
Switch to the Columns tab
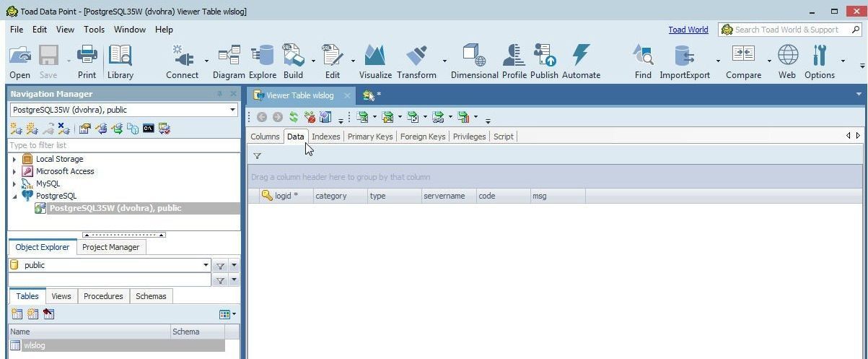click(265, 137)
